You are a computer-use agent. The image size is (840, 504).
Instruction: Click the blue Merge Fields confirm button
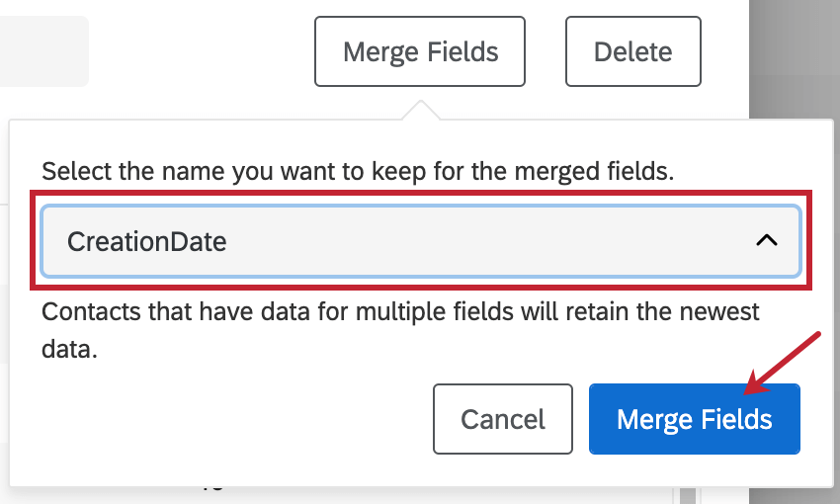(x=695, y=419)
